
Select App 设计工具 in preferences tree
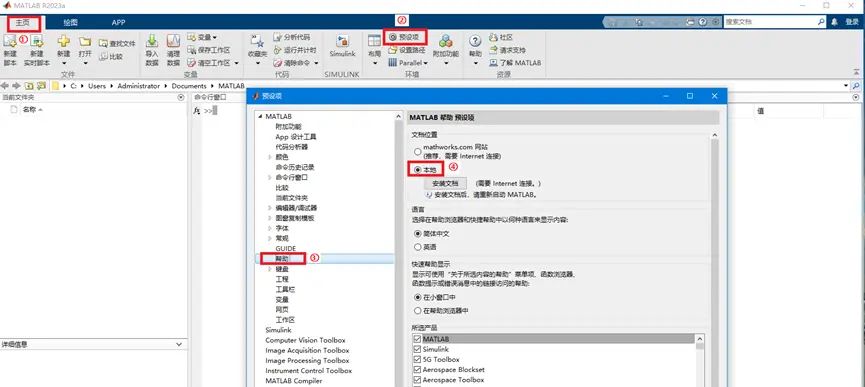tap(296, 137)
